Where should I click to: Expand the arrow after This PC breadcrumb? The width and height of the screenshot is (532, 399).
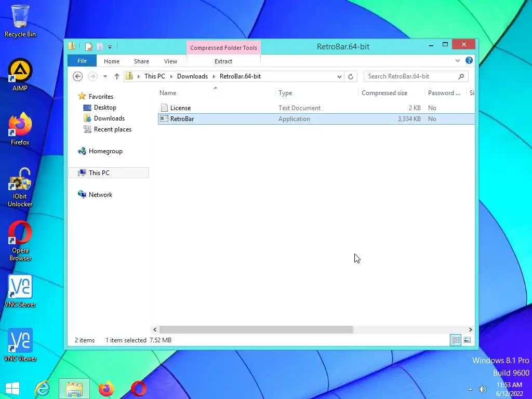[x=171, y=77]
